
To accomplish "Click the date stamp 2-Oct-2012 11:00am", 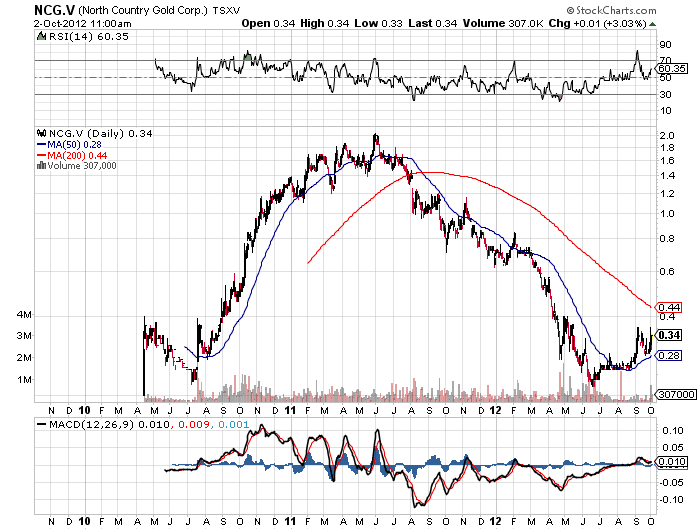I will 83,24.
